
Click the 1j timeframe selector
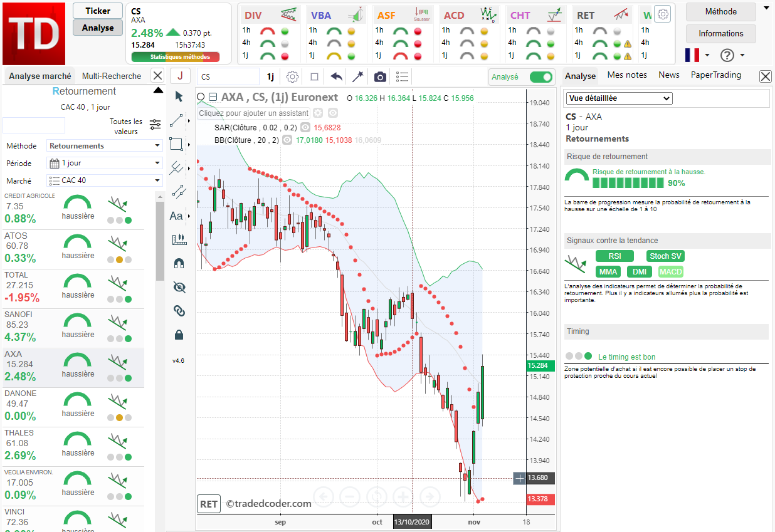click(x=270, y=76)
